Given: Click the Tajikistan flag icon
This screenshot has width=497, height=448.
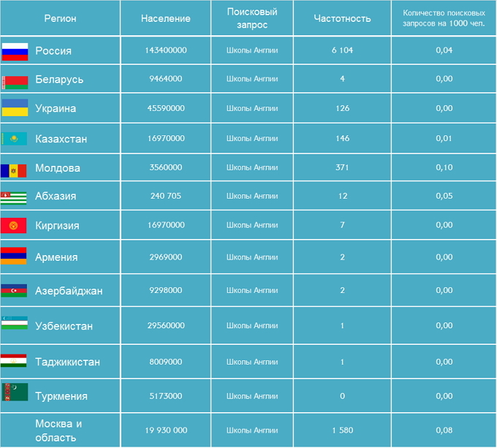Looking at the screenshot, I should (x=14, y=360).
